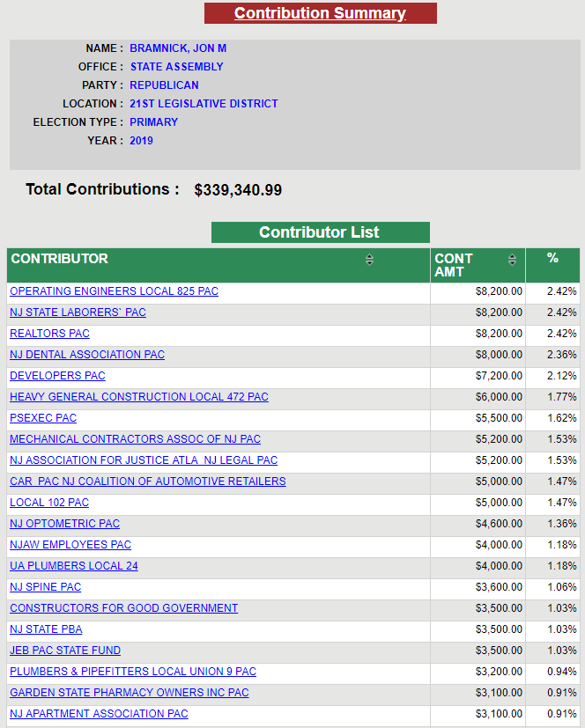The image size is (585, 728).
Task: Select the year value 2019
Action: coord(141,141)
